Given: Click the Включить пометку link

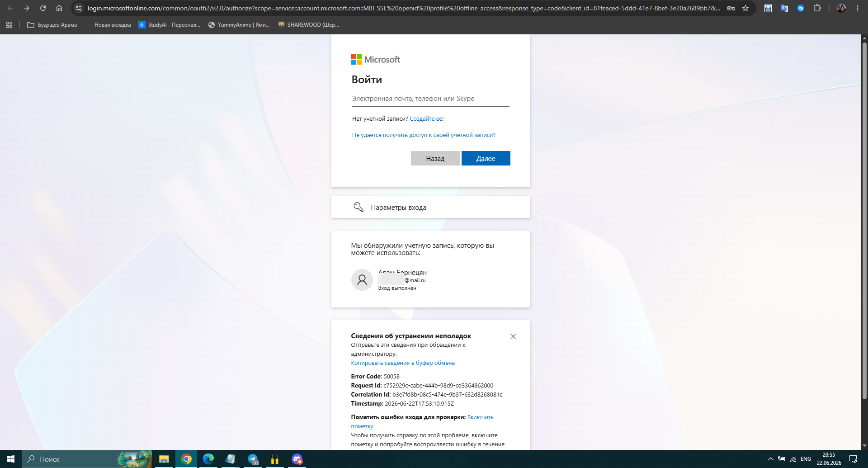Looking at the screenshot, I should tap(422, 422).
